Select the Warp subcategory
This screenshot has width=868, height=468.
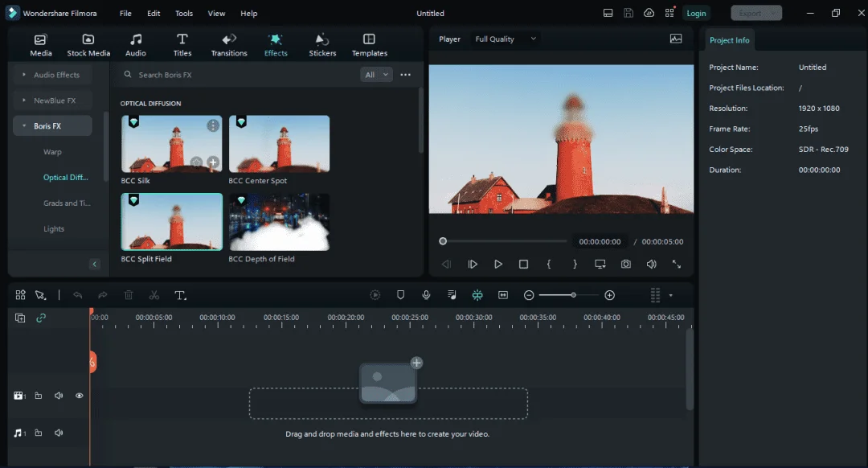click(x=52, y=152)
